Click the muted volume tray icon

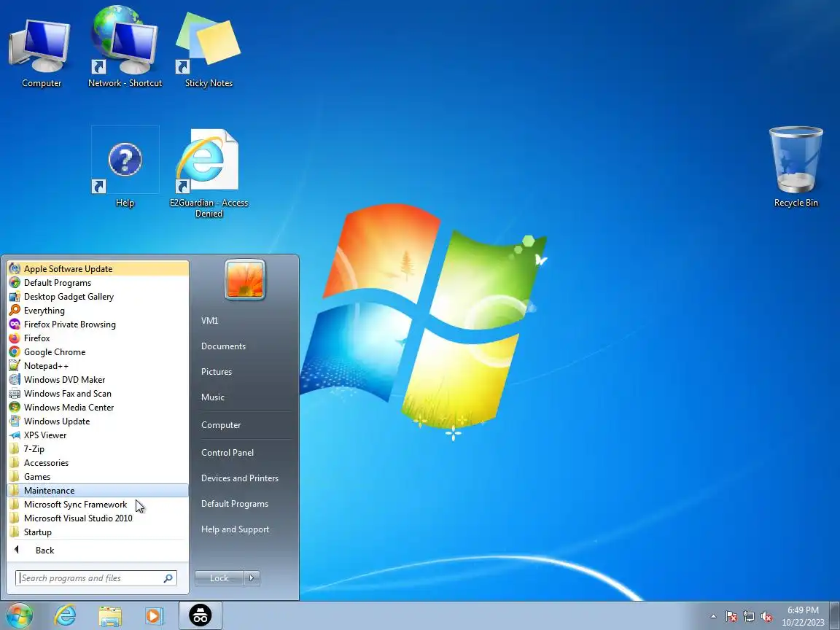coord(766,617)
